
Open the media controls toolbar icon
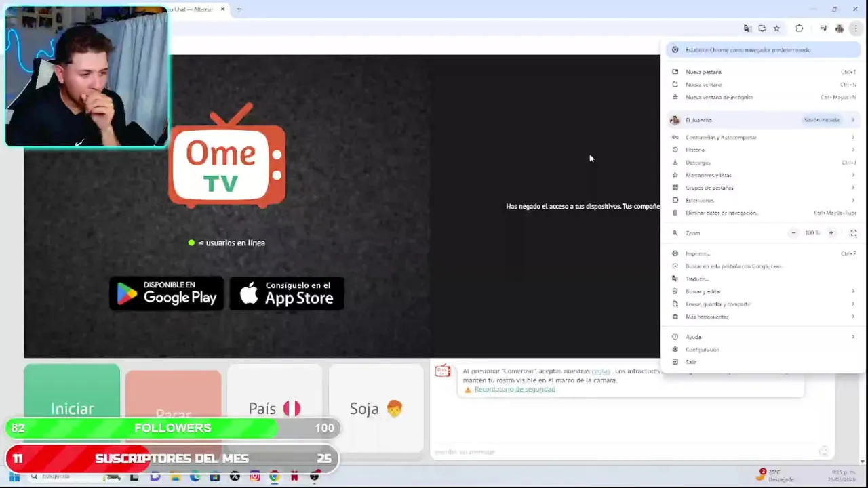pos(823,28)
